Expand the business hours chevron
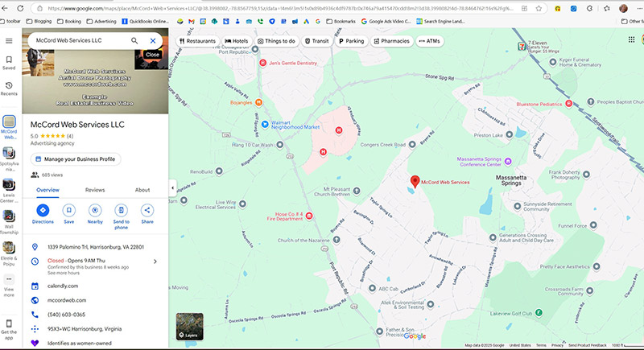The height and width of the screenshot is (350, 644). click(155, 261)
